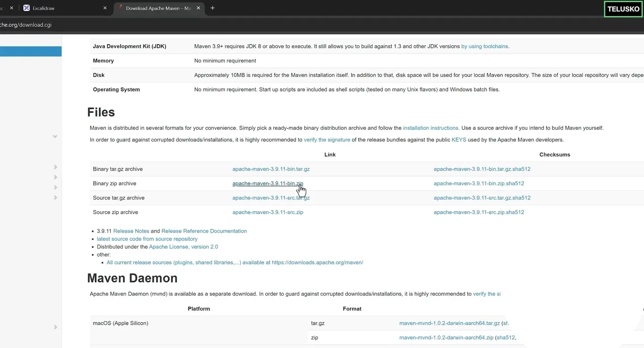The image size is (644, 348).
Task: Click the Excalidraw favicon in its tab
Action: tap(26, 8)
